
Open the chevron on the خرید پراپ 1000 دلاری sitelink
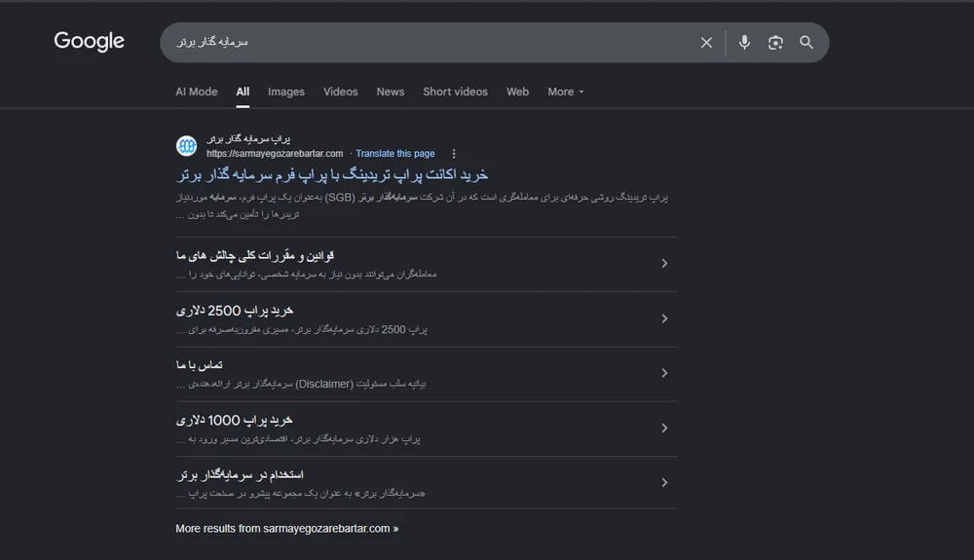point(664,429)
